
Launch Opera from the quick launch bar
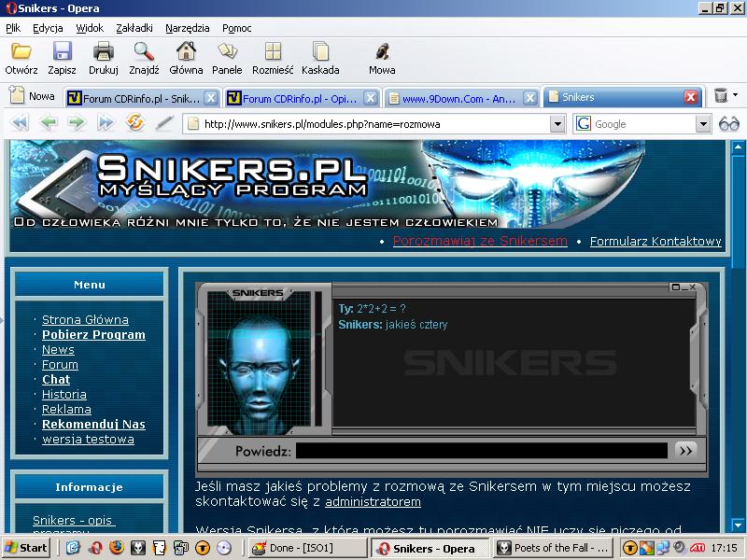point(95,548)
